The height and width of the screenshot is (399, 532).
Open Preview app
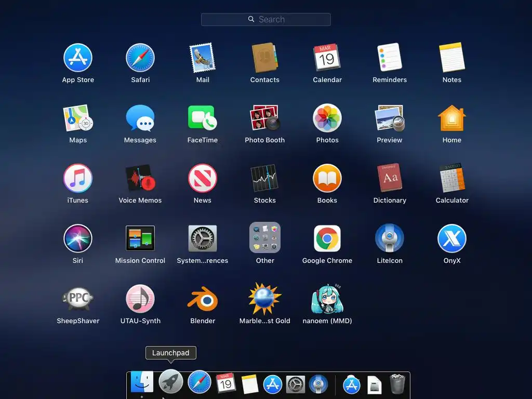coord(390,118)
